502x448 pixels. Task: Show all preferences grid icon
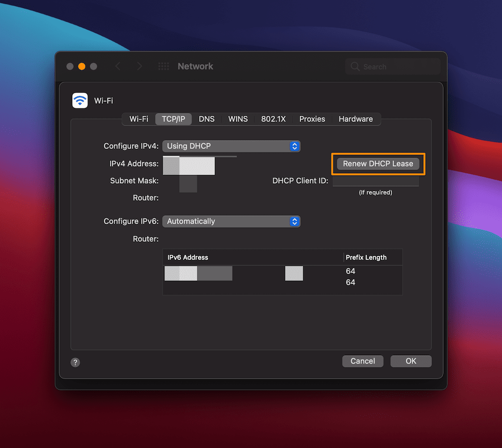[164, 66]
